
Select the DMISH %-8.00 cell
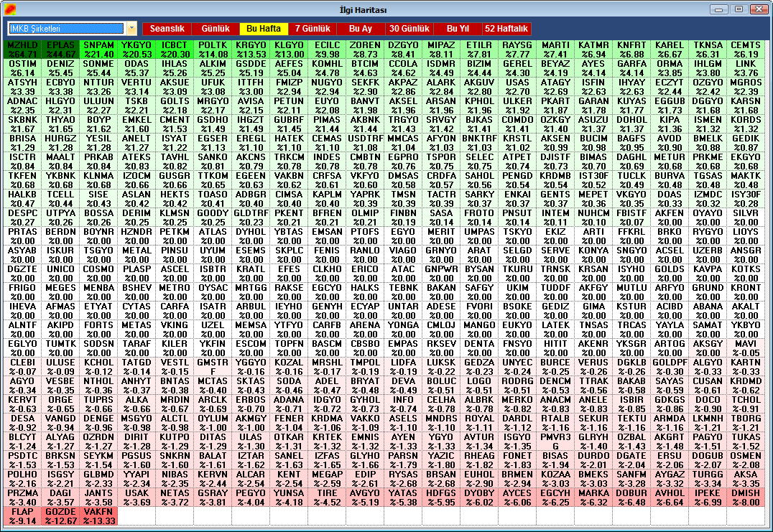click(x=746, y=498)
